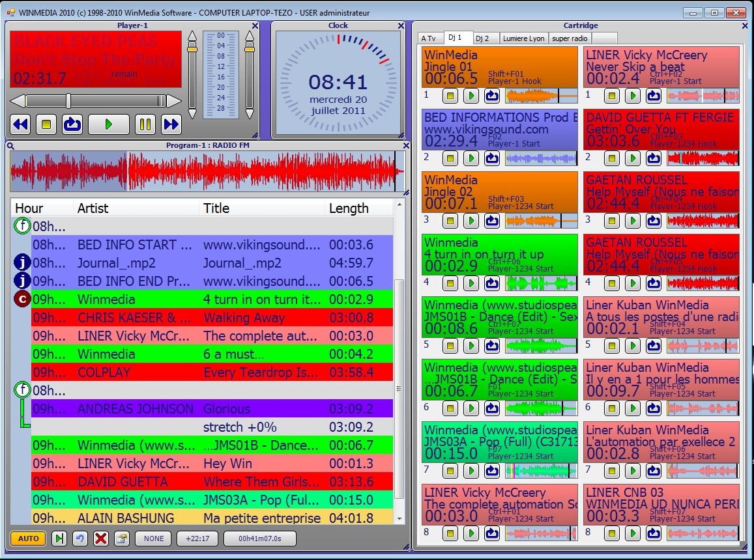Click the Player-1 load-next button

[72, 125]
